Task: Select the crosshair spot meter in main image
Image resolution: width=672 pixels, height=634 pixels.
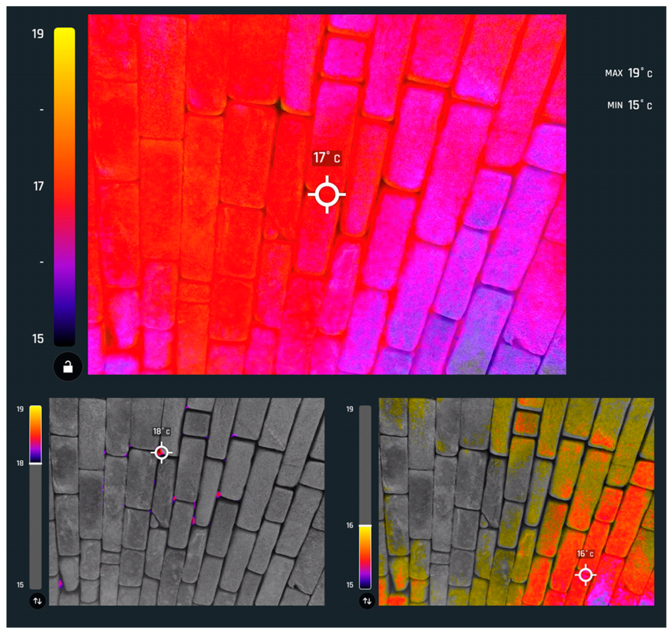Action: click(327, 194)
